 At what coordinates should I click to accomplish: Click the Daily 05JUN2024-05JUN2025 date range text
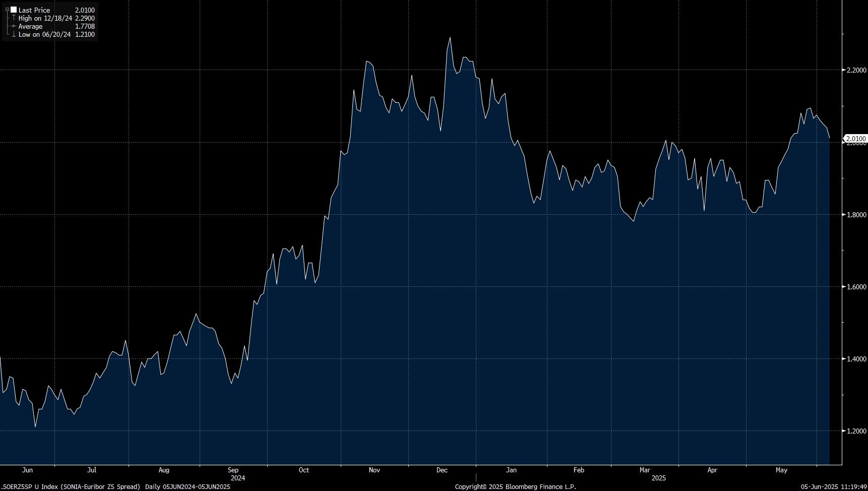pyautogui.click(x=188, y=486)
